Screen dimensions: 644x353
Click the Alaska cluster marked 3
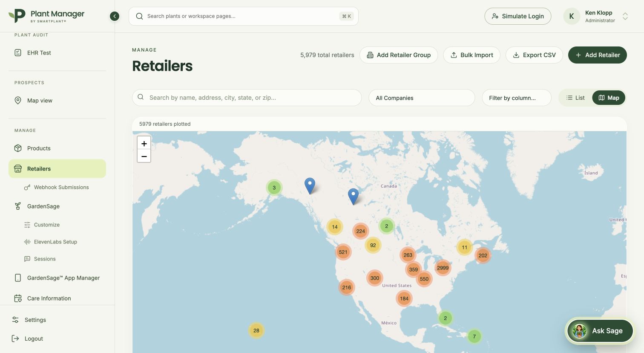[x=274, y=188]
